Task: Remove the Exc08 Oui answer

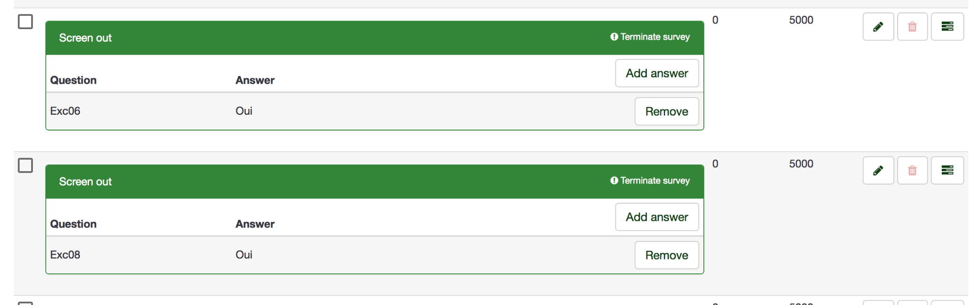Action: coord(667,255)
